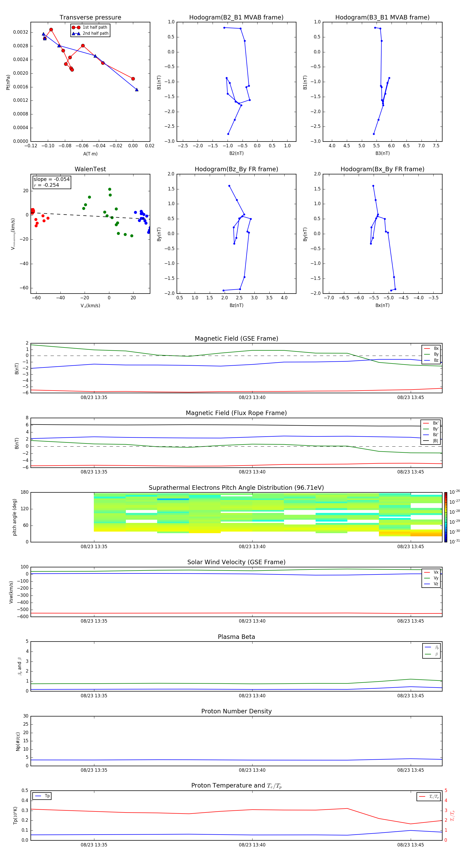Click the V_remaining(km/s) y-axis label
Viewport: 473px width, 868px height.
pyautogui.click(x=13, y=234)
